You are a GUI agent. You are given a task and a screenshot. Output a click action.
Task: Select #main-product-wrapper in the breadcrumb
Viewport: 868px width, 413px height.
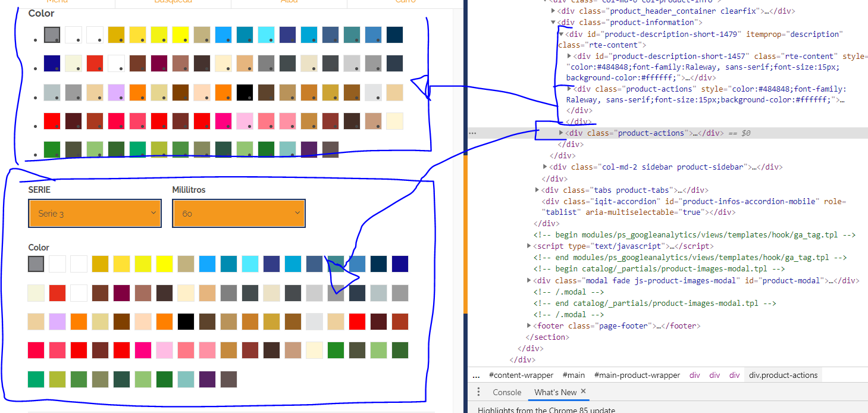637,375
